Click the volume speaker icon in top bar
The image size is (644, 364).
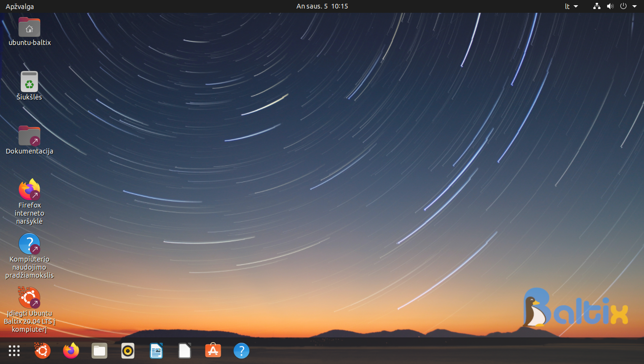pos(610,7)
